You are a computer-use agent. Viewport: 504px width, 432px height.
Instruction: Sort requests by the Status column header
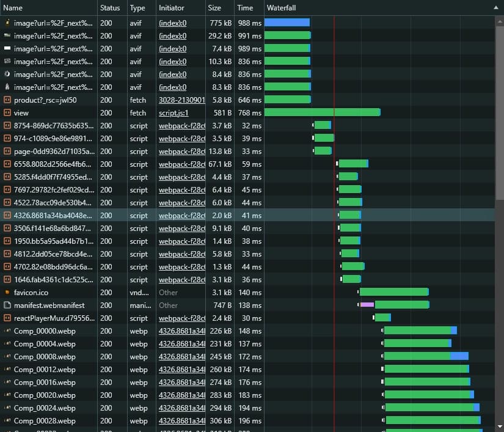[111, 8]
